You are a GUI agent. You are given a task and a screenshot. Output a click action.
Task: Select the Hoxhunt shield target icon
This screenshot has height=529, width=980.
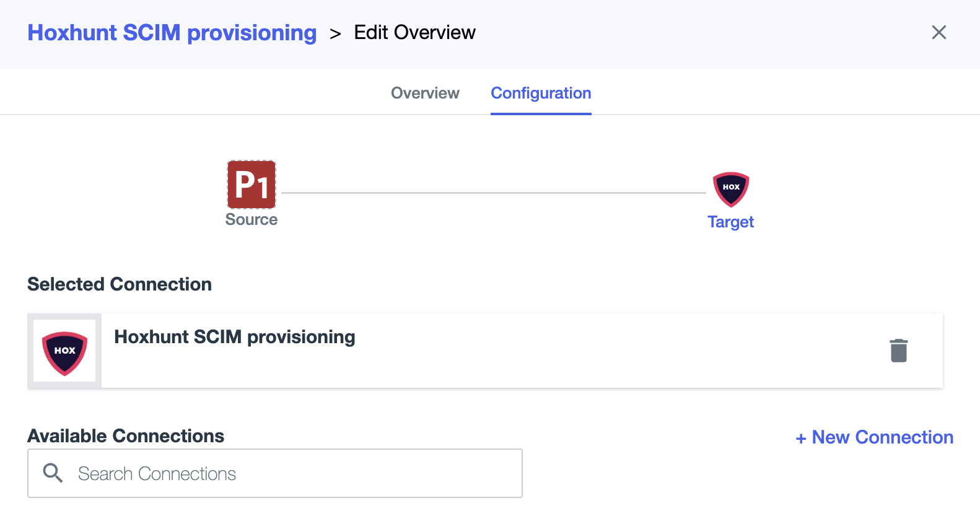[x=731, y=189]
